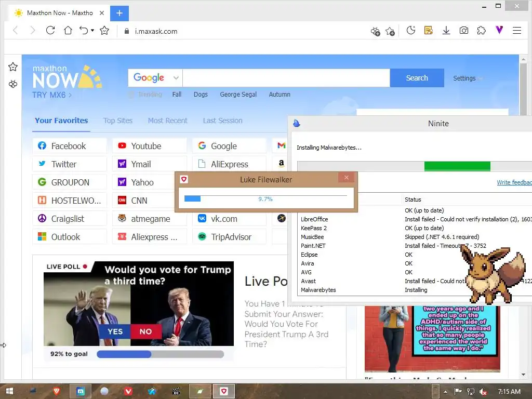Switch to the Last Session tab

pos(222,121)
